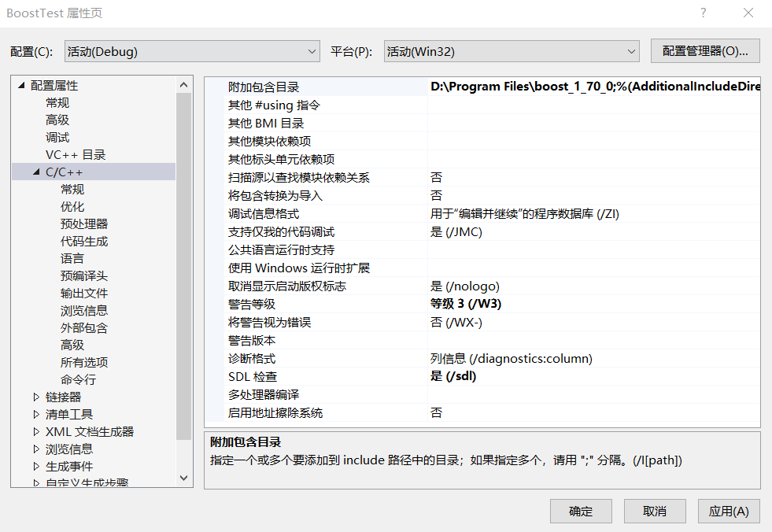Click the 扫描源以查找模块依赖关系 value 否
The image size is (772, 532).
(x=436, y=177)
